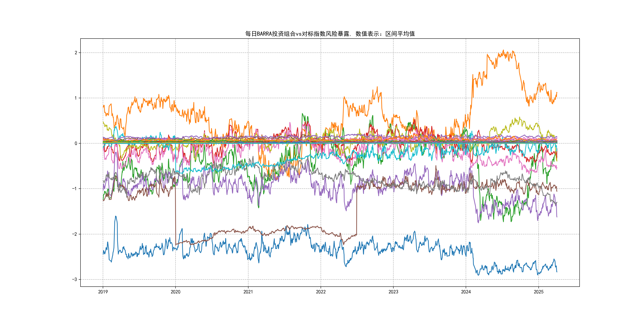Click the chart title text at top
Image resolution: width=644 pixels, height=322 pixels.
pos(330,34)
